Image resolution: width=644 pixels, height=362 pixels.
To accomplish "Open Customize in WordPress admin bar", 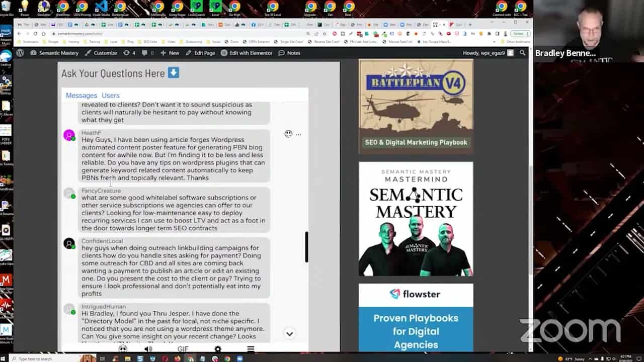I will click(x=101, y=53).
